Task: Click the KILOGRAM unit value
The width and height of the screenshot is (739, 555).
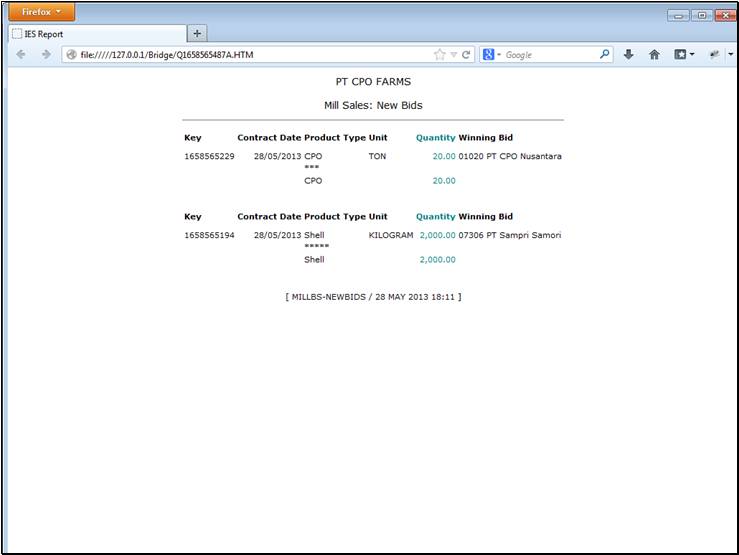Action: coord(391,235)
